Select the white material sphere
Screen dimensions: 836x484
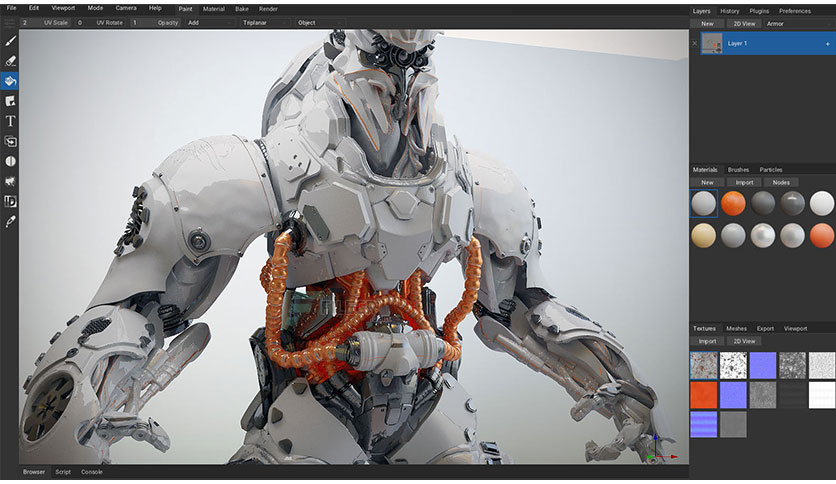(x=822, y=204)
